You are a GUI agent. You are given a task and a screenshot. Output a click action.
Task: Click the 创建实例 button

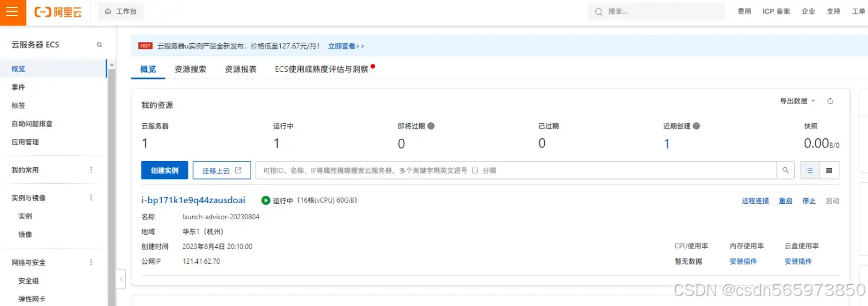(x=164, y=170)
